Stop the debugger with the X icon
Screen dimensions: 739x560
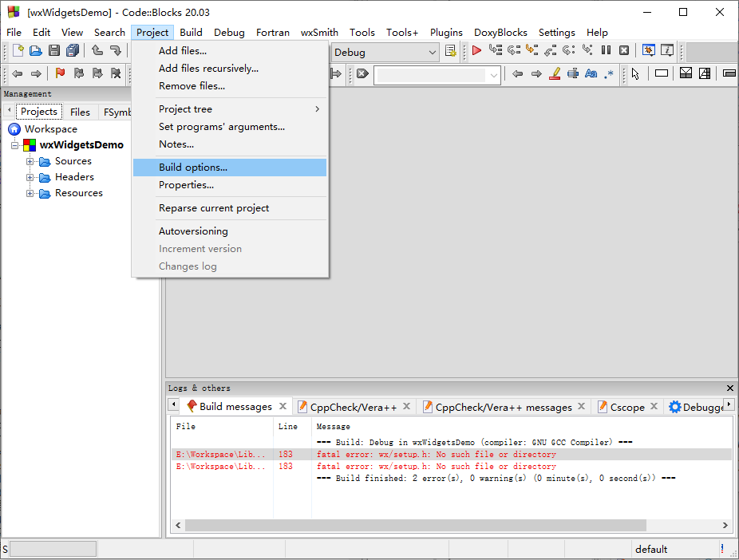(624, 50)
